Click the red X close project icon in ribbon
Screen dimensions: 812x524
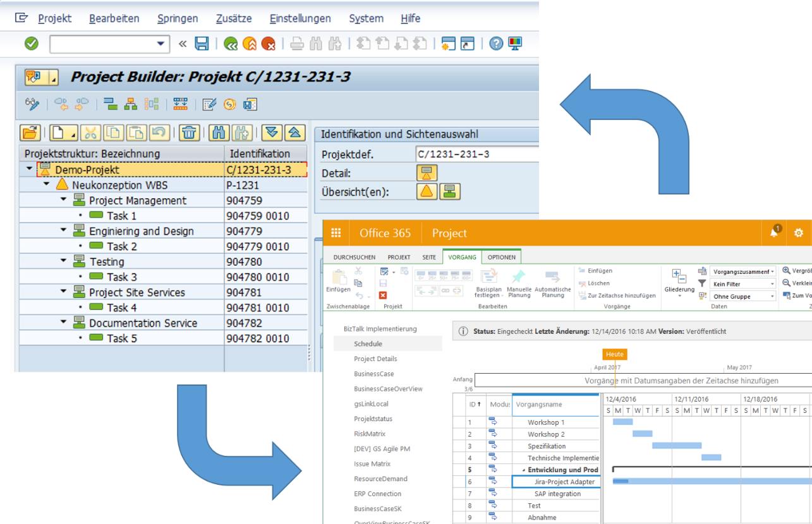[x=384, y=295]
